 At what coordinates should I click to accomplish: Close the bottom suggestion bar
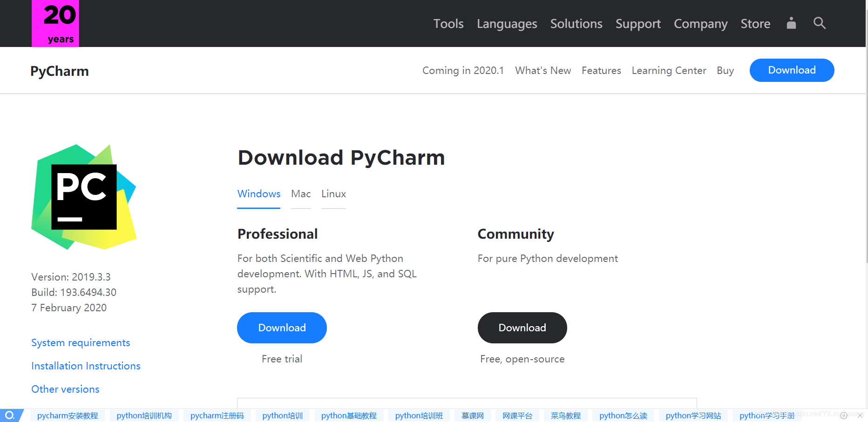[x=860, y=415]
